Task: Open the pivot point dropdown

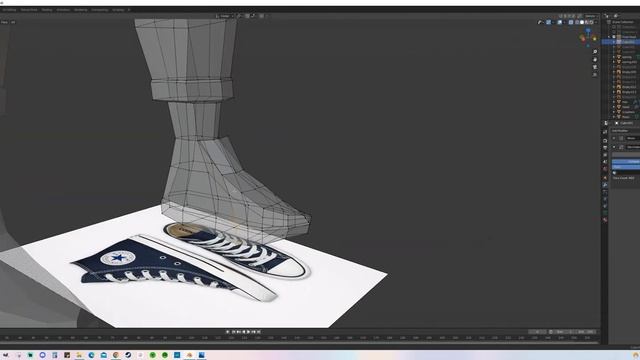Action: click(x=240, y=16)
